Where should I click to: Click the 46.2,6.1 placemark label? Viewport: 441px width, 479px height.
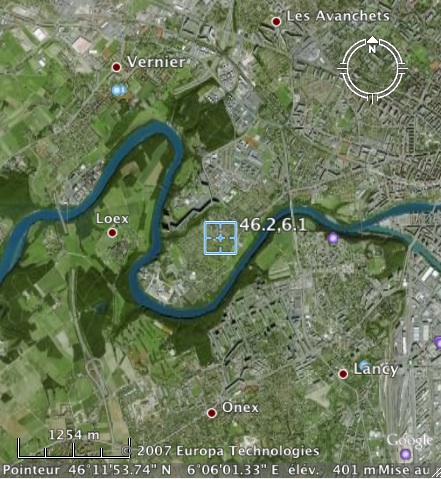coord(273,225)
